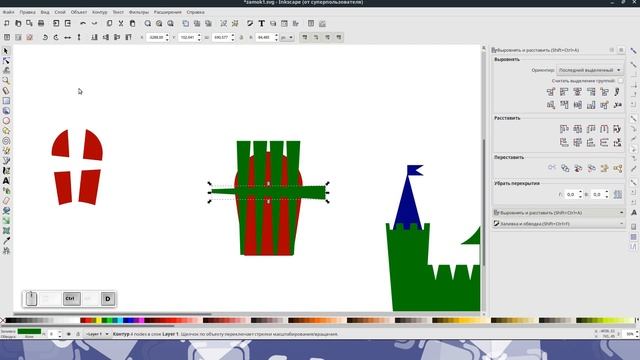Select the Star polygon tool
The width and height of the screenshot is (640, 360).
6,131
